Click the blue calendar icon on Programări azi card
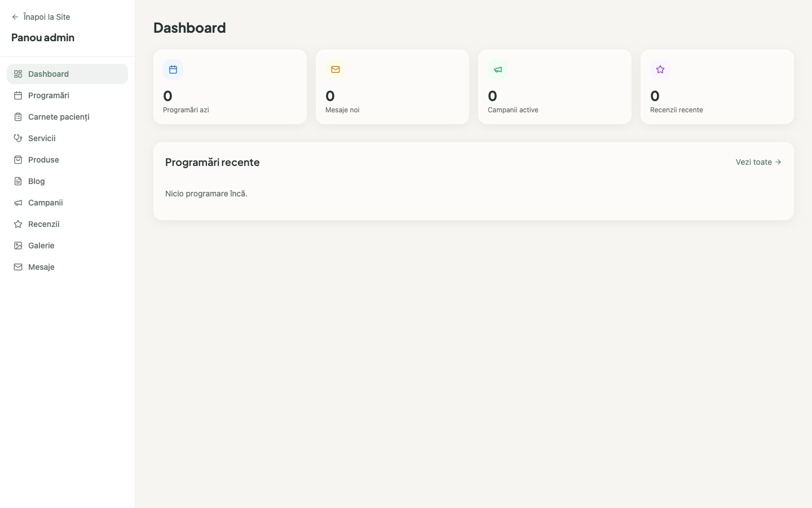Image resolution: width=812 pixels, height=508 pixels. pos(173,69)
